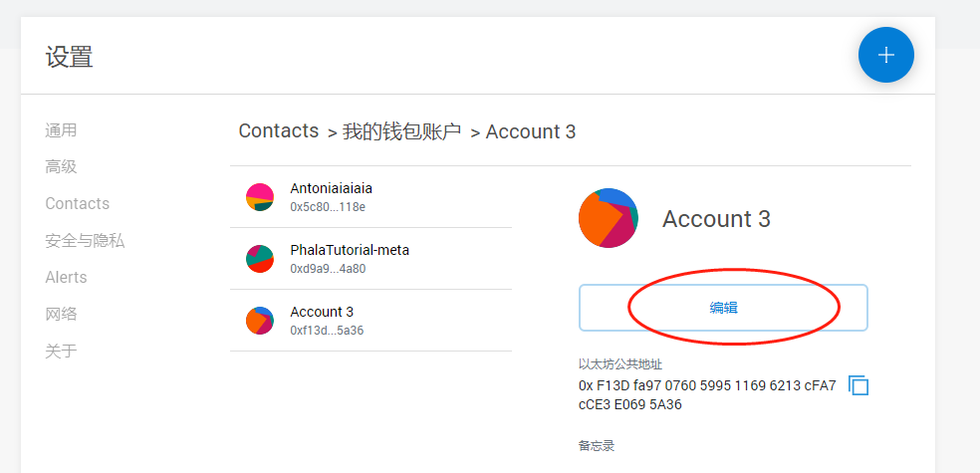
Task: Select the Antoniaiaiaia account row
Action: (370, 197)
